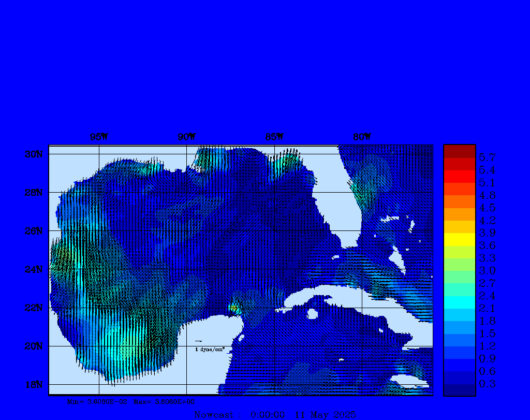Click the Min/Max values line below map
530x420 pixels.
[x=131, y=401]
